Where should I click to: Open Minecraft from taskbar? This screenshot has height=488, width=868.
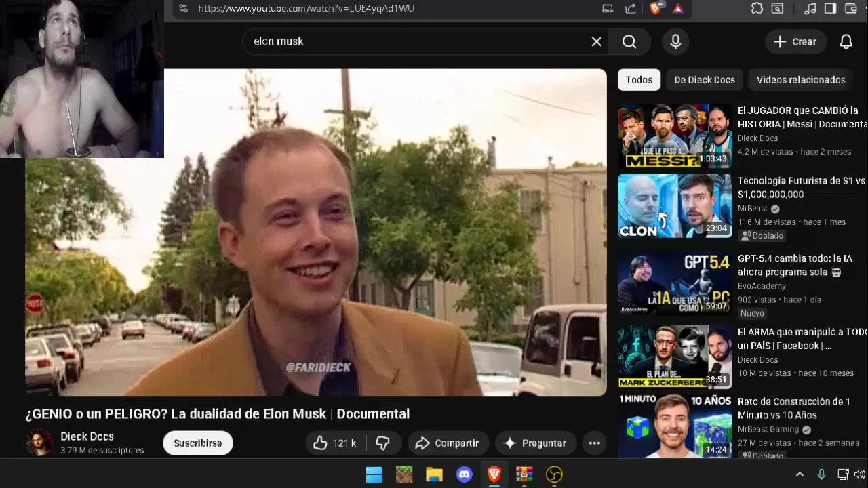(404, 474)
